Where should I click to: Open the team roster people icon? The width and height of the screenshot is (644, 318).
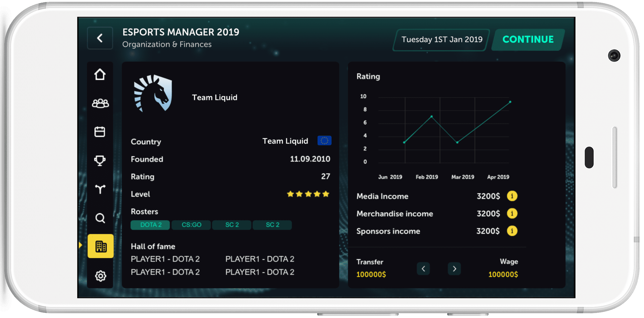[100, 103]
